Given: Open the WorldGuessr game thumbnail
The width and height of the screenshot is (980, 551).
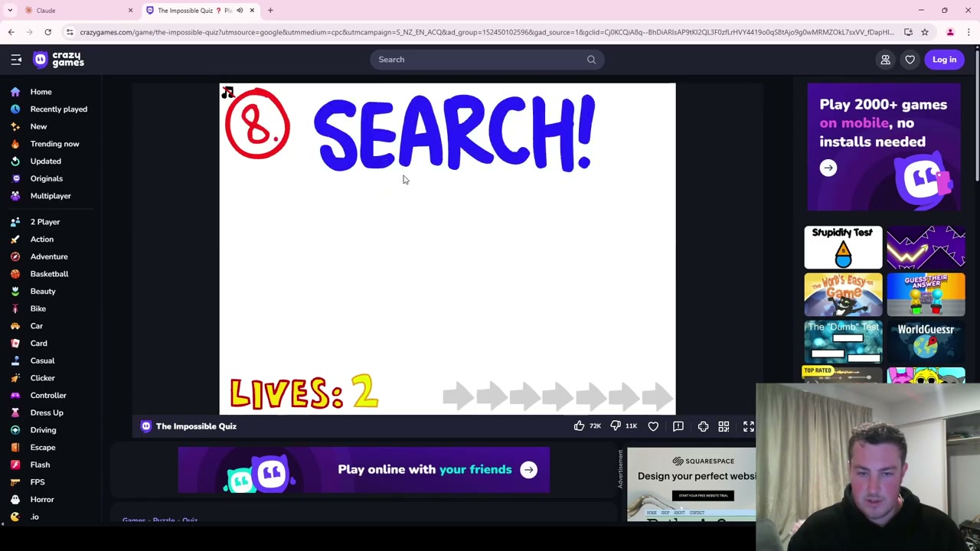Looking at the screenshot, I should pyautogui.click(x=926, y=341).
